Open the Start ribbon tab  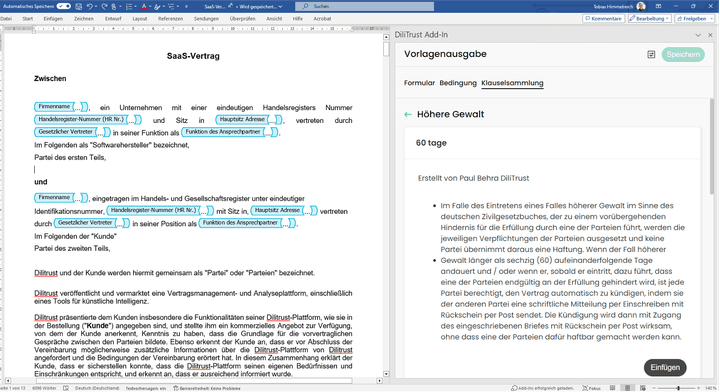pos(28,19)
